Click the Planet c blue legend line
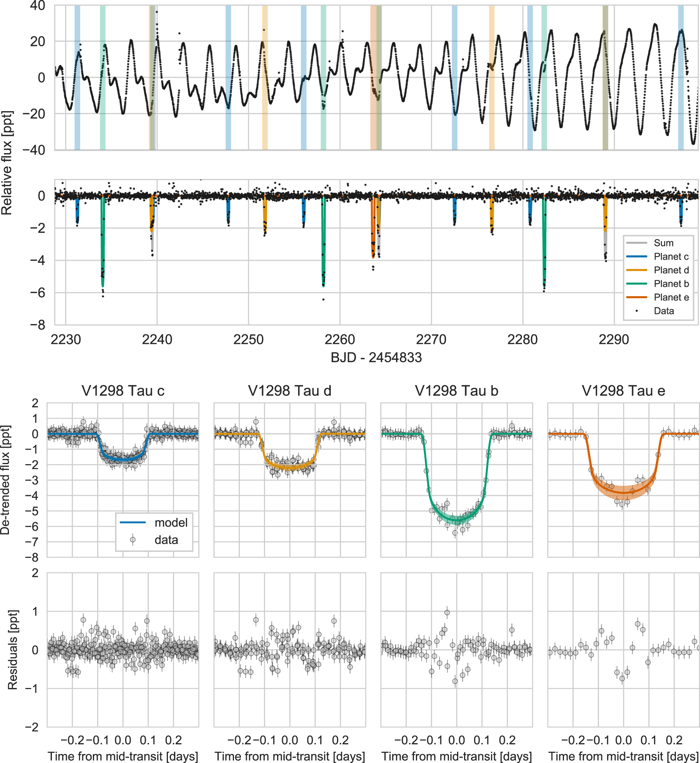The width and height of the screenshot is (700, 763). pyautogui.click(x=636, y=257)
